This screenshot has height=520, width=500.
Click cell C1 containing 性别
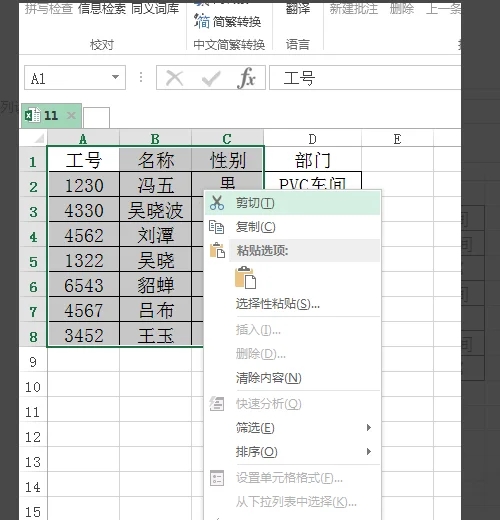227,160
